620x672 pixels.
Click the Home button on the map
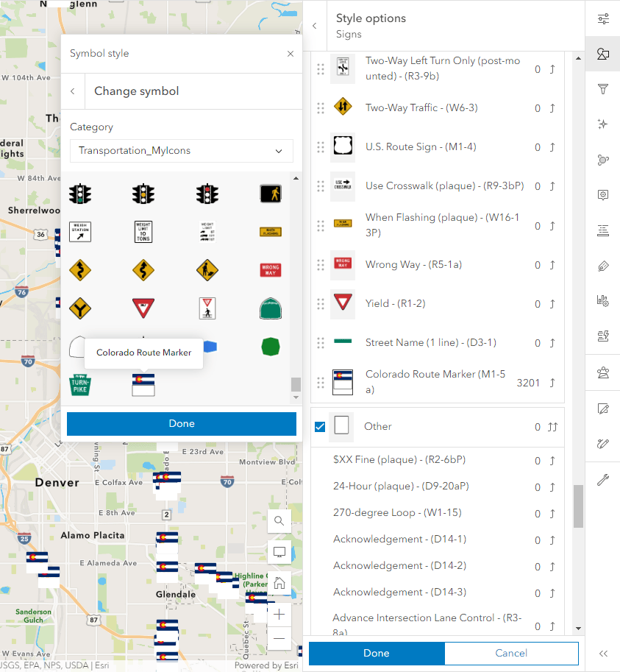[x=279, y=581]
